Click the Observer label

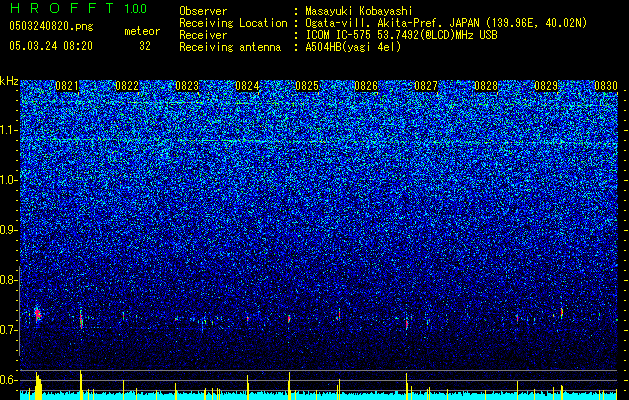[x=203, y=11]
